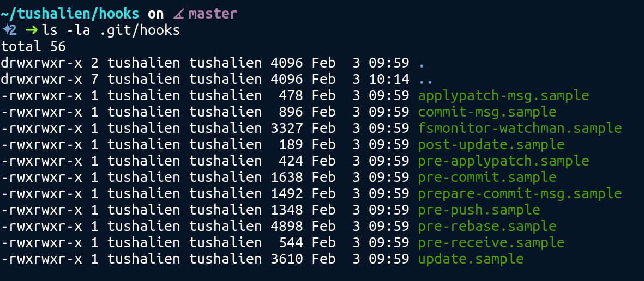Click the pre-commit.sample filename
644x281 pixels.
tap(487, 178)
